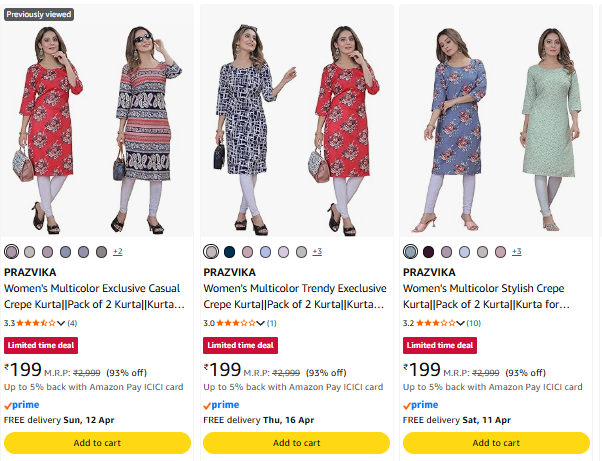Expand the rating chevron beside 3.2 stars
Screen dimensions: 602x461
click(461, 324)
